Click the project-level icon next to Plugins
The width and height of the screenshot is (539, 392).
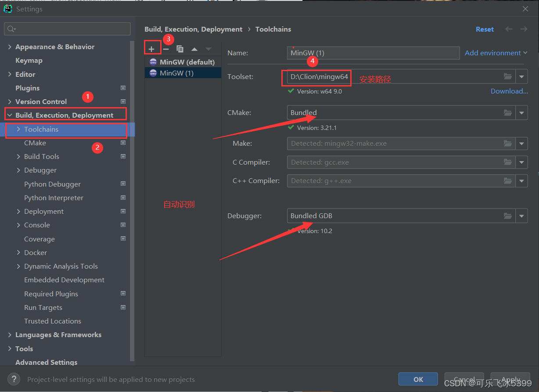123,88
